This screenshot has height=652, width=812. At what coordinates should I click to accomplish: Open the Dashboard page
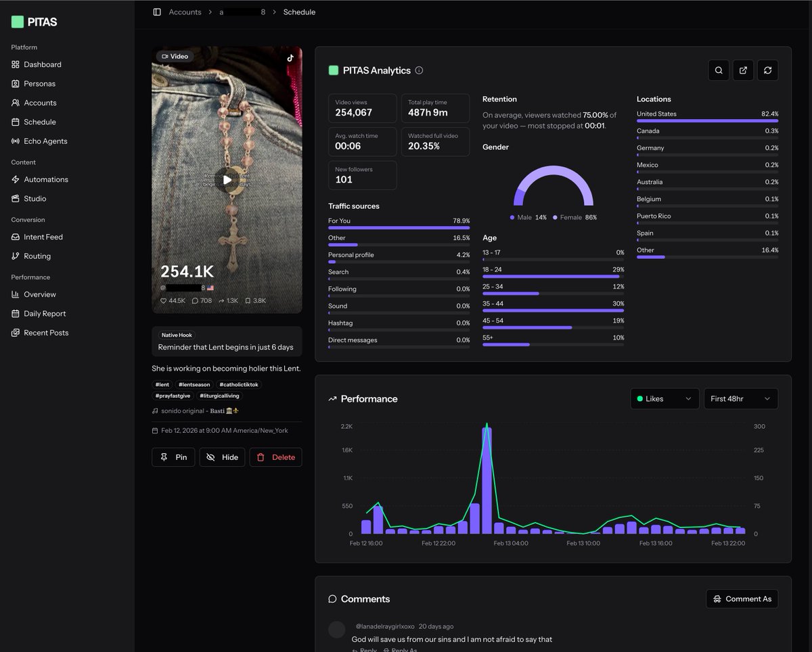(x=43, y=64)
